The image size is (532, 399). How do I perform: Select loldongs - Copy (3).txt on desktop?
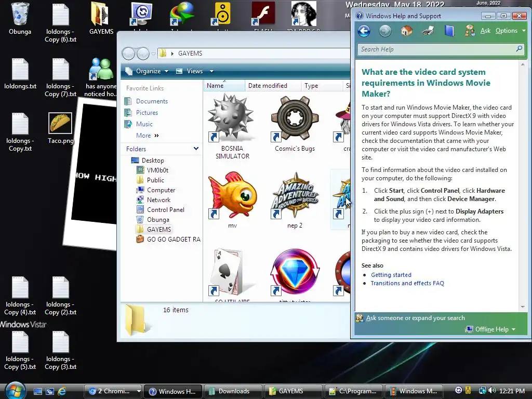(60, 350)
